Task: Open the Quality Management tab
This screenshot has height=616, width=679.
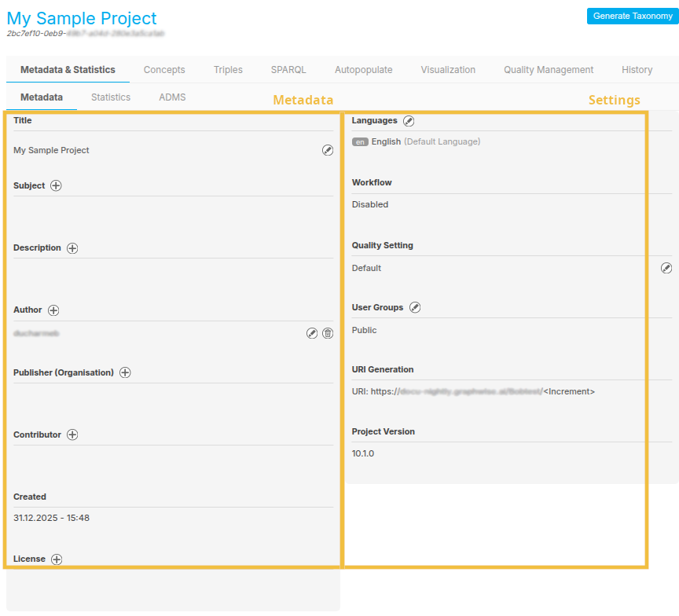Action: (549, 70)
